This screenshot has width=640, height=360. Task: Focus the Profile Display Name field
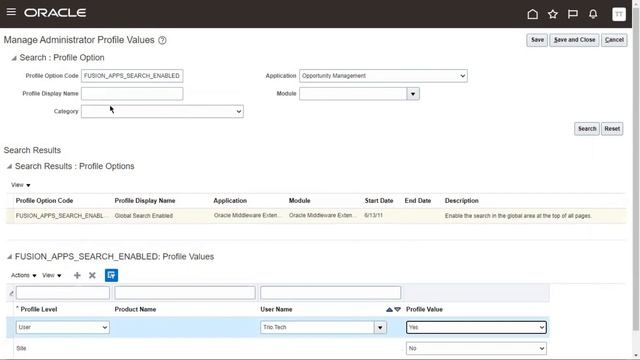[132, 94]
